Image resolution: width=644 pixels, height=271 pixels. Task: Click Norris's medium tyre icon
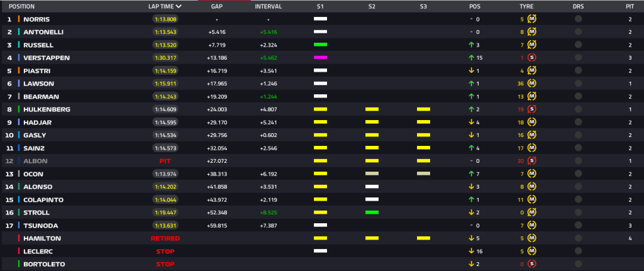coord(532,19)
